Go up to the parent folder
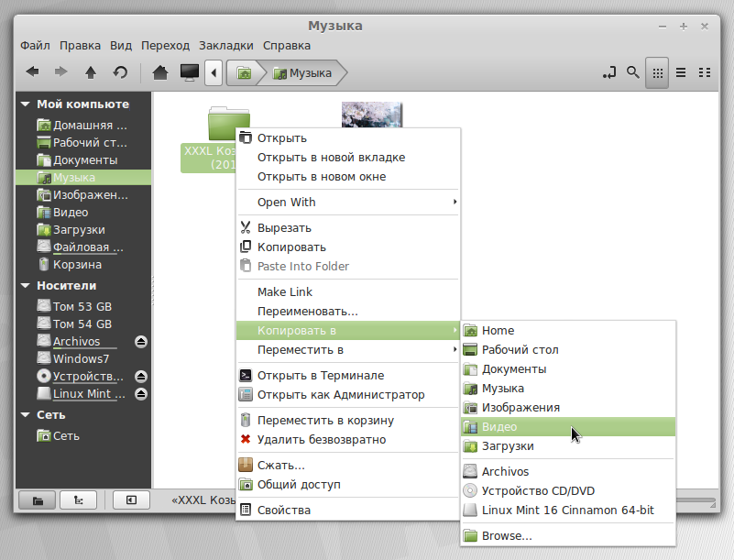The height and width of the screenshot is (560, 734). pyautogui.click(x=91, y=71)
